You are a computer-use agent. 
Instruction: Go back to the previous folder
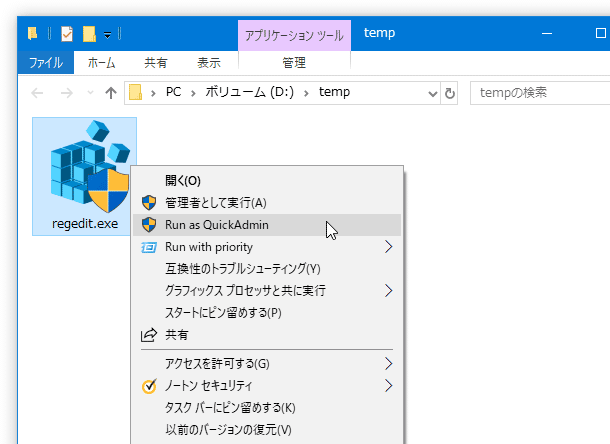pyautogui.click(x=37, y=93)
